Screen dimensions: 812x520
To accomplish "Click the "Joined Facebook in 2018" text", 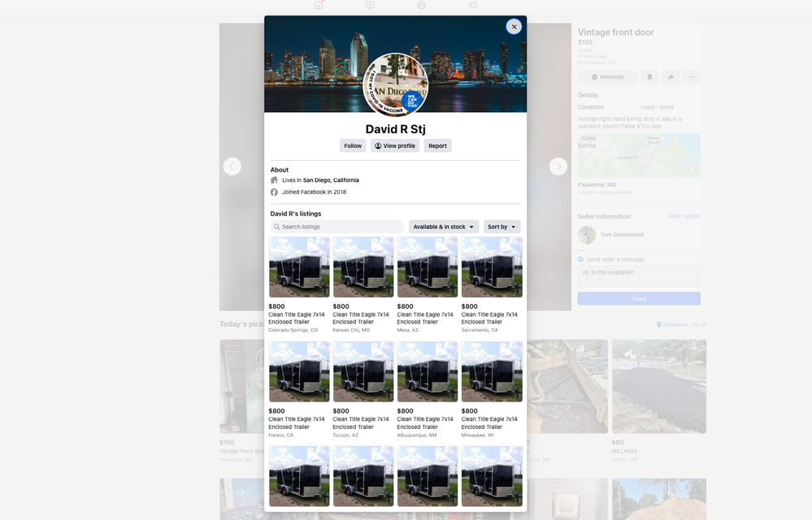I will (315, 192).
